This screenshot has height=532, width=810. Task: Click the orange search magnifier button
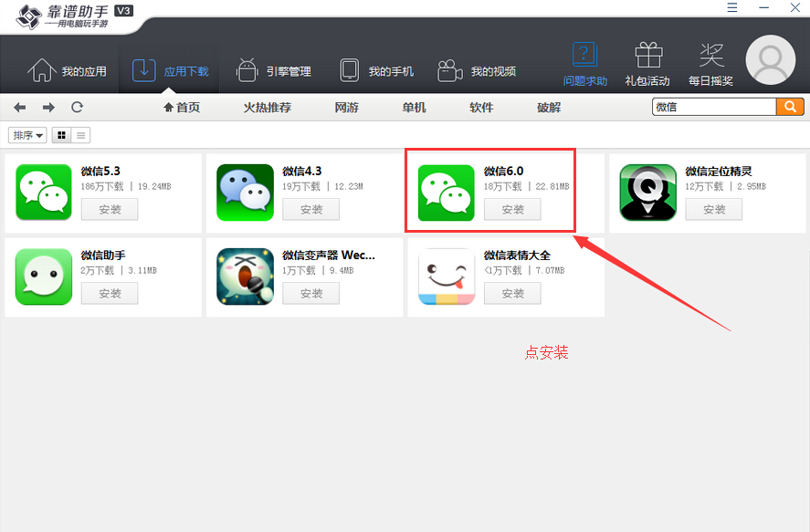(790, 107)
